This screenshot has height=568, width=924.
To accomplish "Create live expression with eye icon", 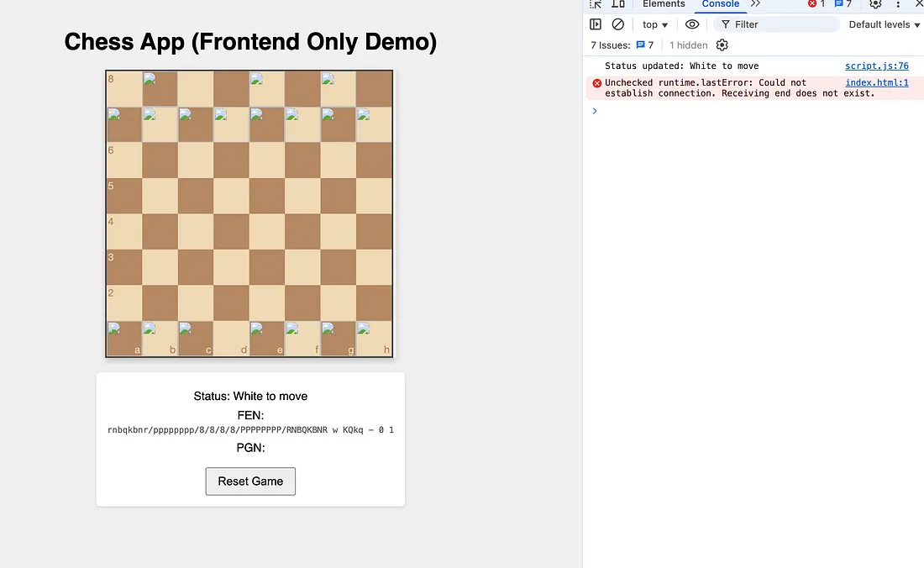I will coord(692,24).
